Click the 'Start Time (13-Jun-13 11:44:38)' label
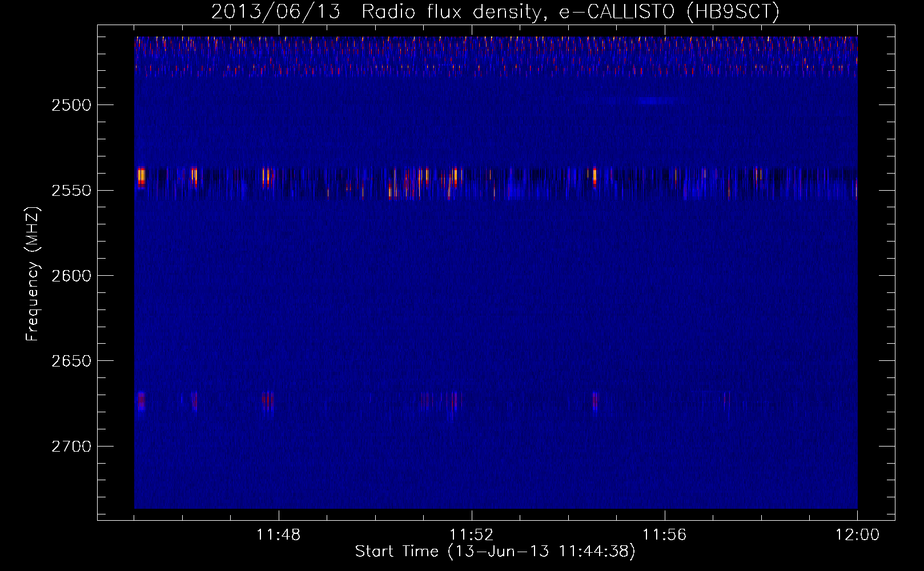The width and height of the screenshot is (924, 571). tap(495, 552)
